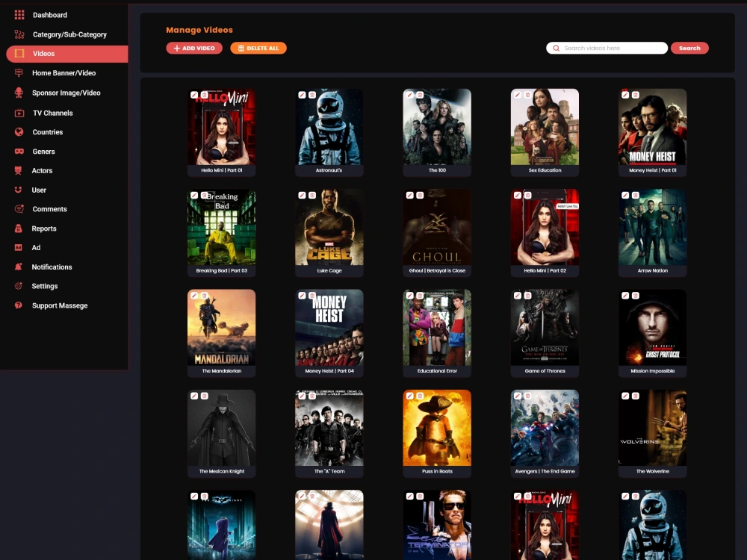Click the DELETE ALL button
Image resolution: width=747 pixels, height=560 pixels.
[x=258, y=48]
